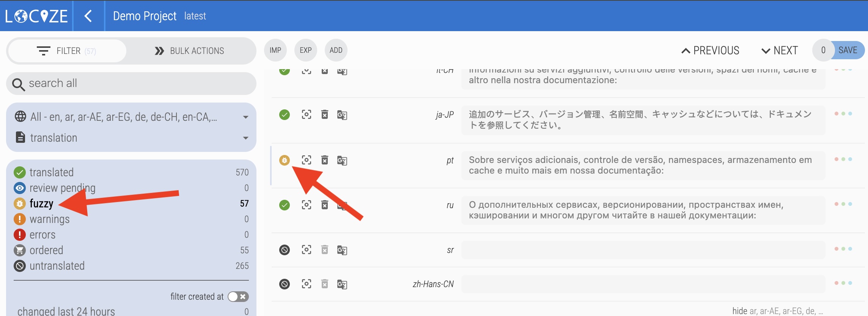Click the back arrow in header
The width and height of the screenshot is (868, 316).
pyautogui.click(x=88, y=16)
